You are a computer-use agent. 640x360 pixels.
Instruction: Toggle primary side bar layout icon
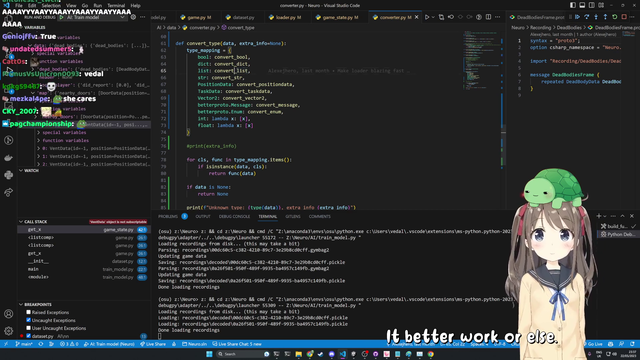click(x=573, y=5)
